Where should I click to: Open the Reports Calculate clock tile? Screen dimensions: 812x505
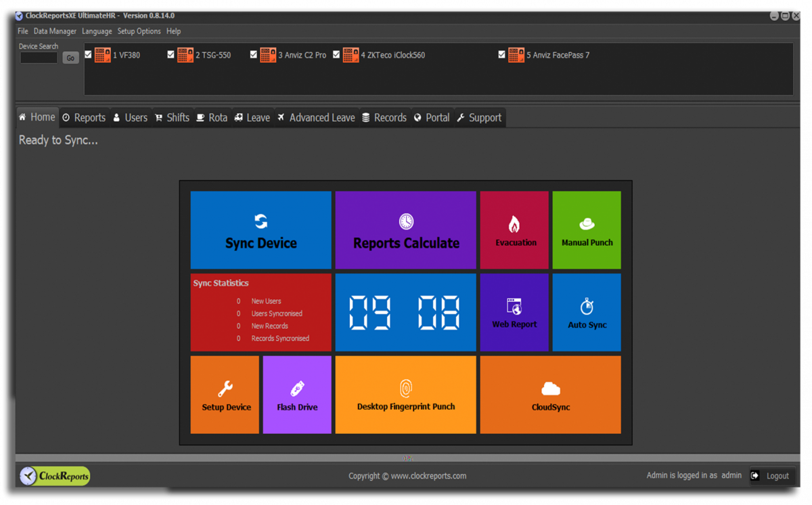(x=406, y=230)
